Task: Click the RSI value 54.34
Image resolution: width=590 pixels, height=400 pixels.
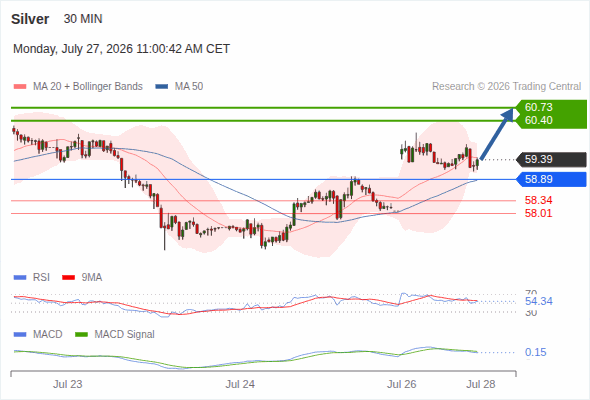Action: point(538,301)
